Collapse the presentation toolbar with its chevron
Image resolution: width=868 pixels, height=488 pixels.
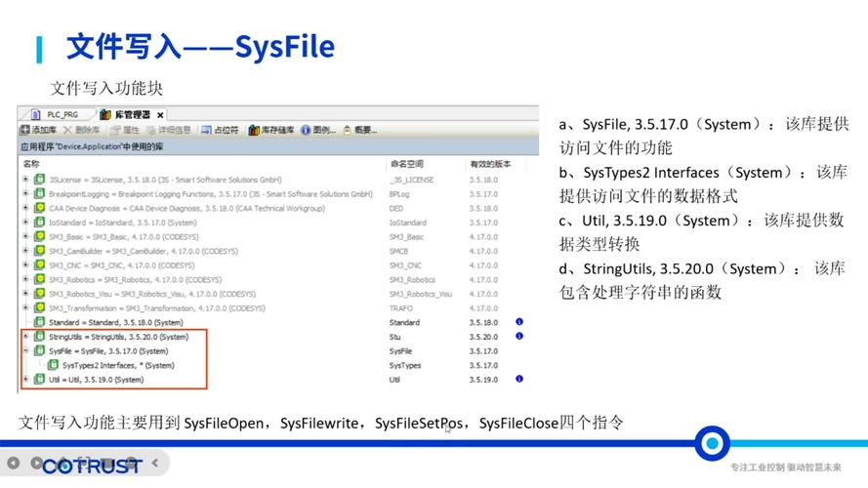click(155, 463)
